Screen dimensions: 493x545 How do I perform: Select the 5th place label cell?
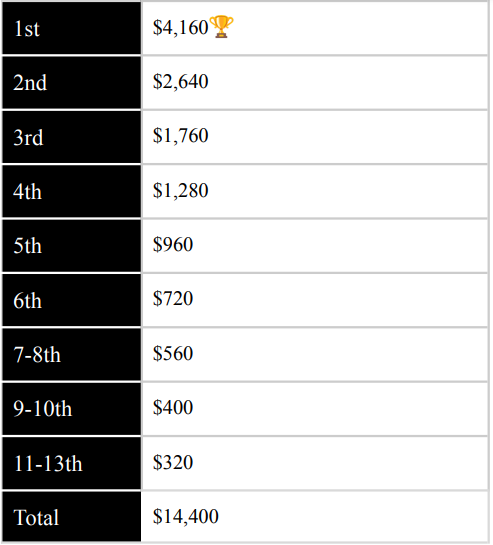tap(72, 246)
